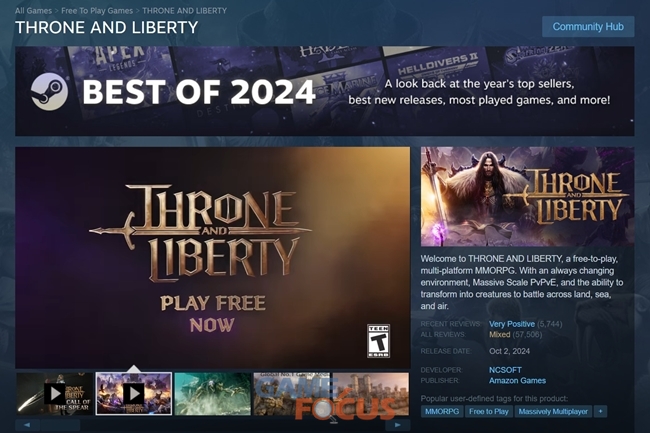The image size is (650, 433).
Task: Open the NCSOFT developer page
Action: pos(505,370)
